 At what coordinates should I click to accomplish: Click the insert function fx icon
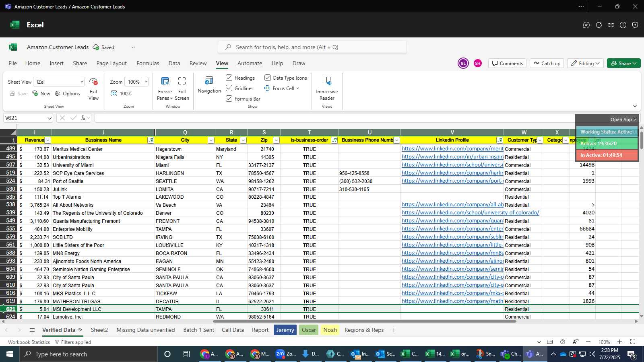(83, 118)
